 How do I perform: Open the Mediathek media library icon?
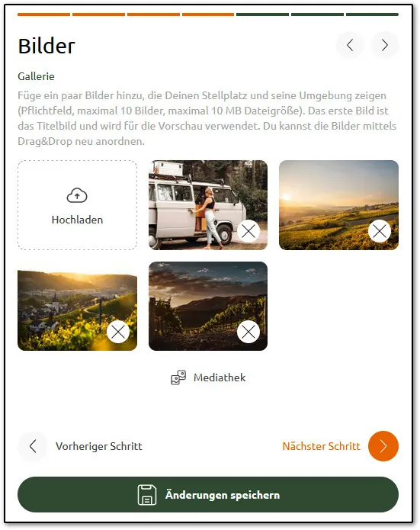click(178, 377)
